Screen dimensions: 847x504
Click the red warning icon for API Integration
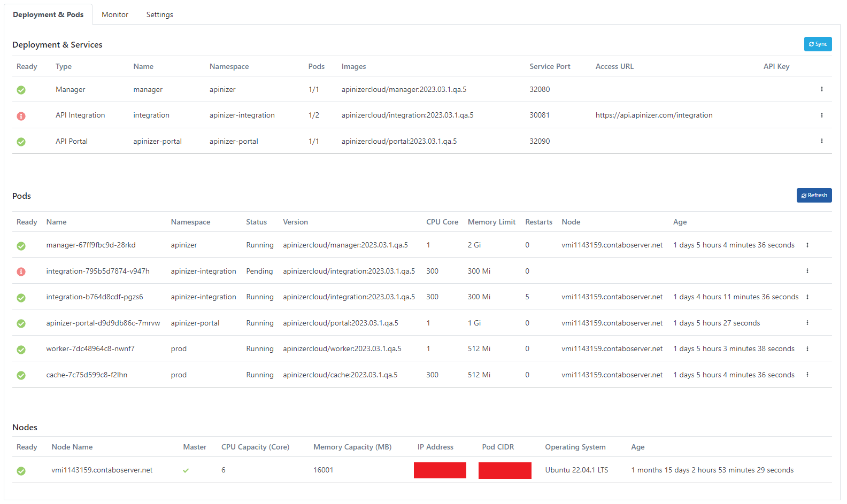(x=21, y=116)
